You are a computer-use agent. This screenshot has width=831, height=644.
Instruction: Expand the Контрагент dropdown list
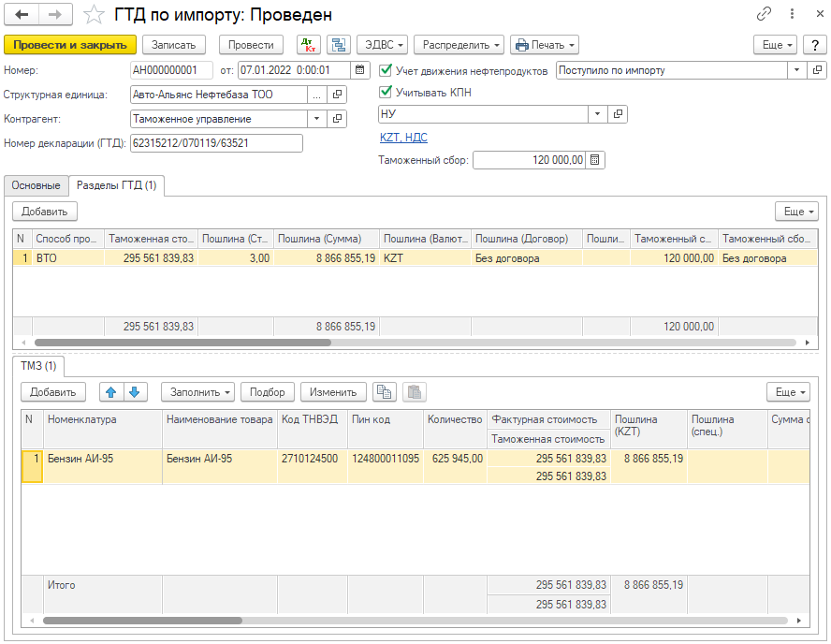[316, 119]
